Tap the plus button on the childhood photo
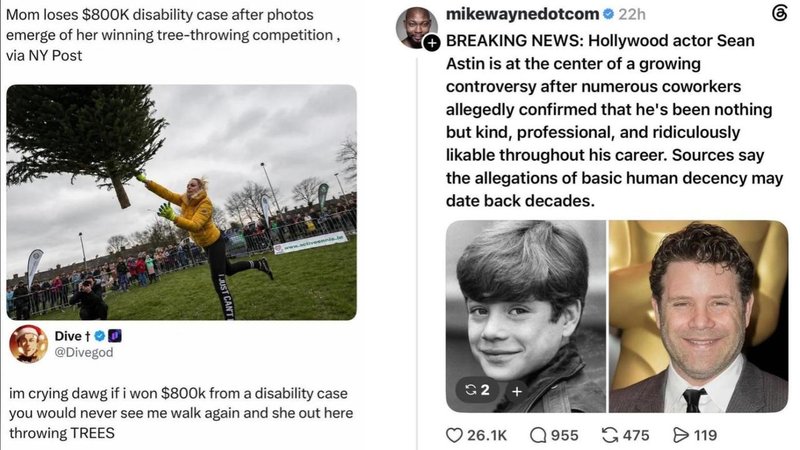This screenshot has height=450, width=800. [x=517, y=391]
